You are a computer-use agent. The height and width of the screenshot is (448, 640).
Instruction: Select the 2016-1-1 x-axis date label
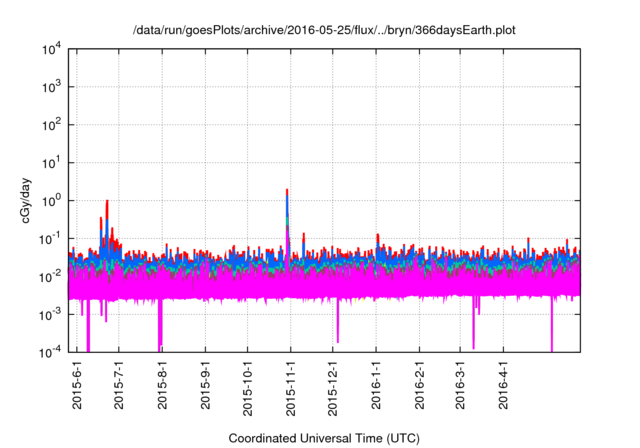[377, 386]
